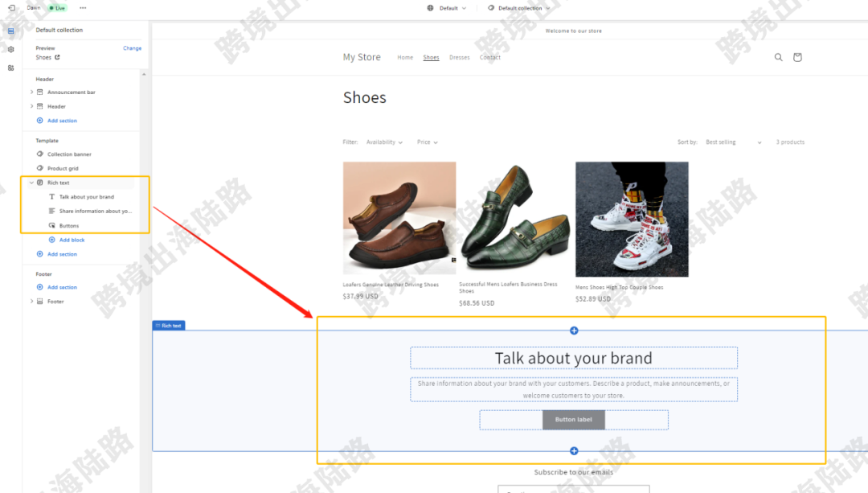Click the sidebar scroll up arrow

click(144, 74)
